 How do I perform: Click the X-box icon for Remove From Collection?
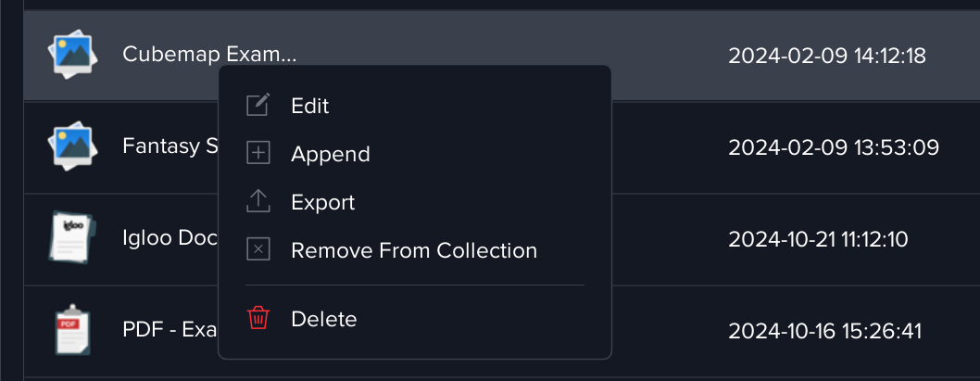(258, 250)
